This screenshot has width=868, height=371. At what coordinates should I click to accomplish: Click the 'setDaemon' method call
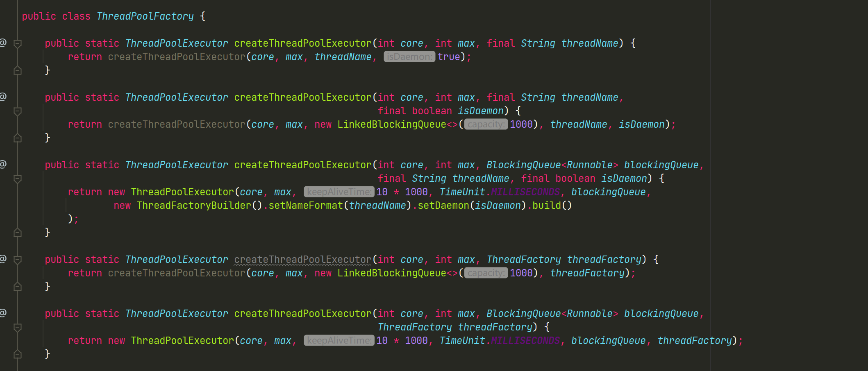point(443,206)
